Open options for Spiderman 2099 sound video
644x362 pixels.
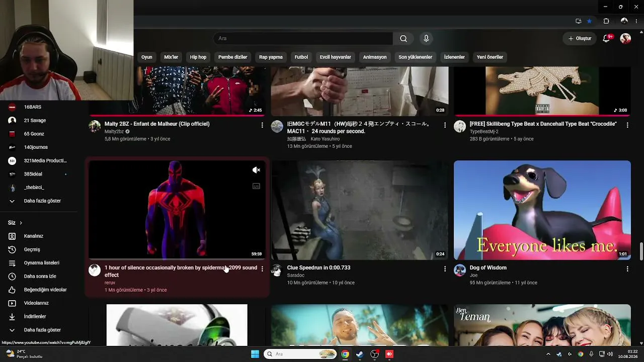262,269
